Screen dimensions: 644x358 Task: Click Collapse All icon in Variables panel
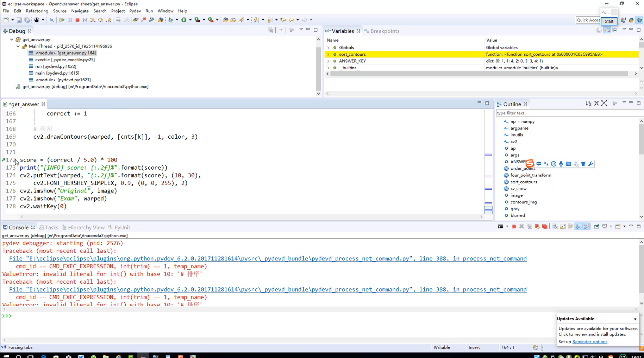[x=615, y=30]
